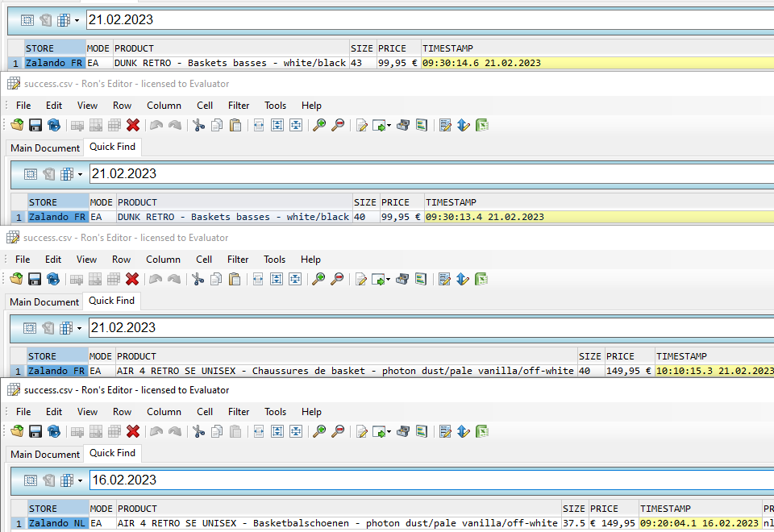Screen dimensions: 774x532
Task: Excel export icon in DUNK size 40 window
Action: (482, 126)
